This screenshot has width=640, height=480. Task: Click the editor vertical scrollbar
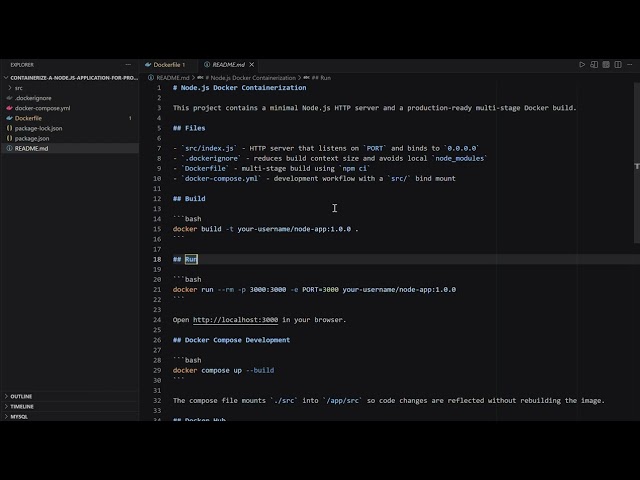[636, 163]
